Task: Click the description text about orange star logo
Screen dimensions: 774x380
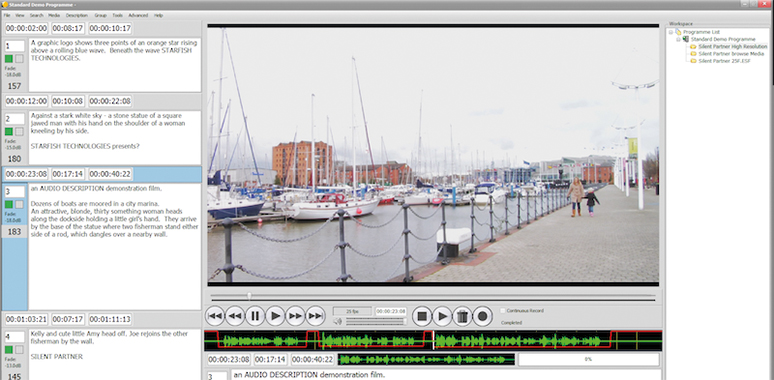Action: tap(115, 65)
